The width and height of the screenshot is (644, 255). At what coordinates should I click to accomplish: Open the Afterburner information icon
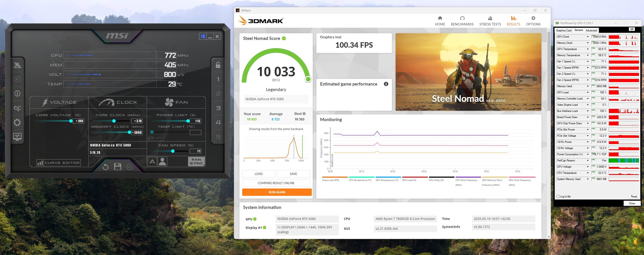tap(17, 94)
